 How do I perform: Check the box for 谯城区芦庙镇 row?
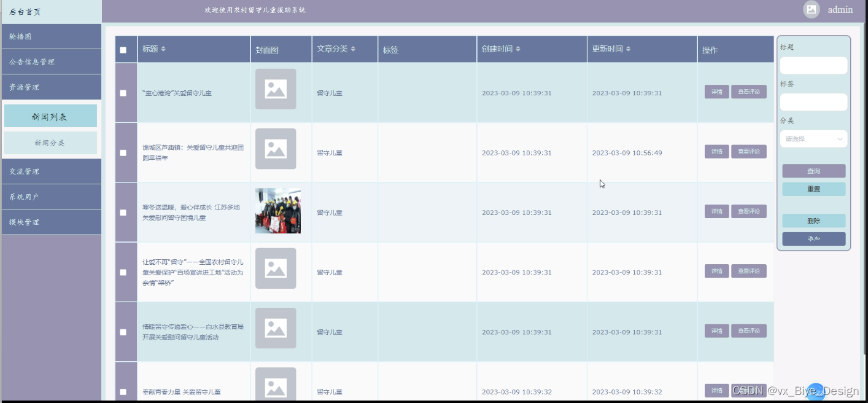click(x=123, y=152)
